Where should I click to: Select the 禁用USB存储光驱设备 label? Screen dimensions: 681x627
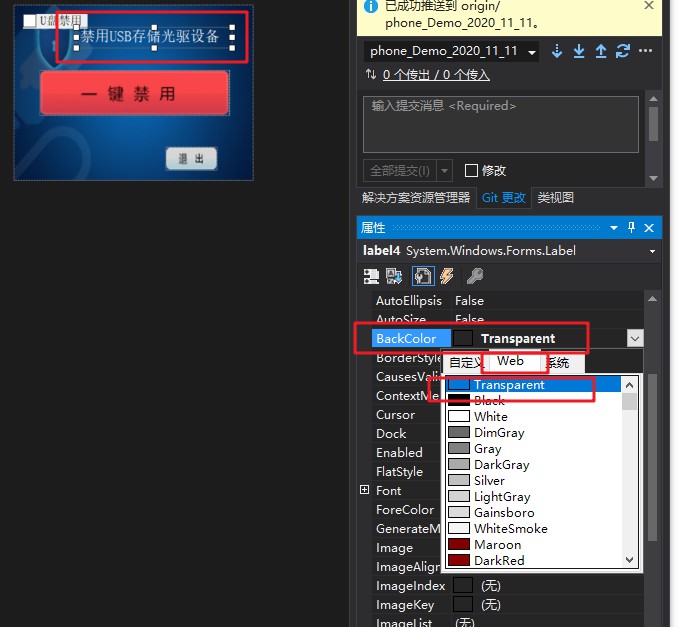154,37
